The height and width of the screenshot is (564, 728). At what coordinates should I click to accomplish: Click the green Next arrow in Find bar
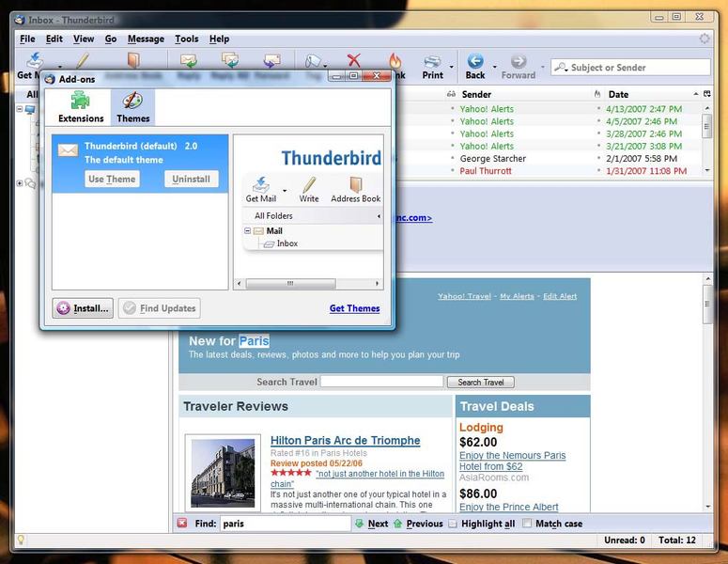[x=360, y=524]
